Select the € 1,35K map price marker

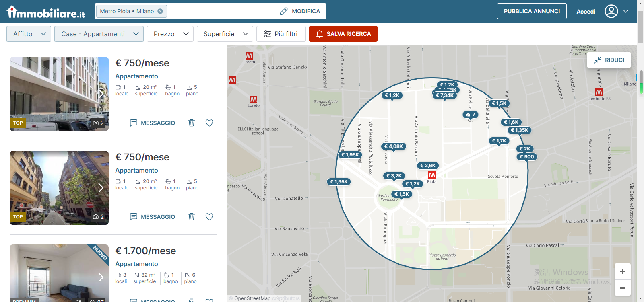520,130
